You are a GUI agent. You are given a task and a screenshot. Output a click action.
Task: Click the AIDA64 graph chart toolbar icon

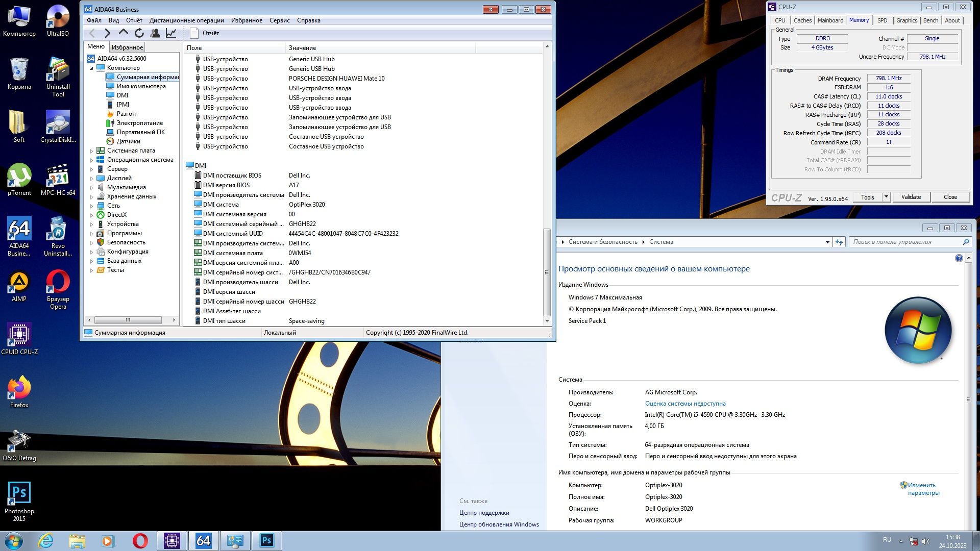point(171,33)
